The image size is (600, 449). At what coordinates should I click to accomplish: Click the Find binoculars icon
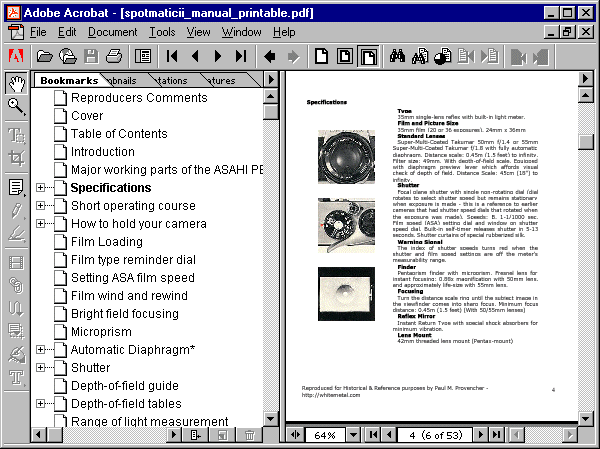coord(397,57)
